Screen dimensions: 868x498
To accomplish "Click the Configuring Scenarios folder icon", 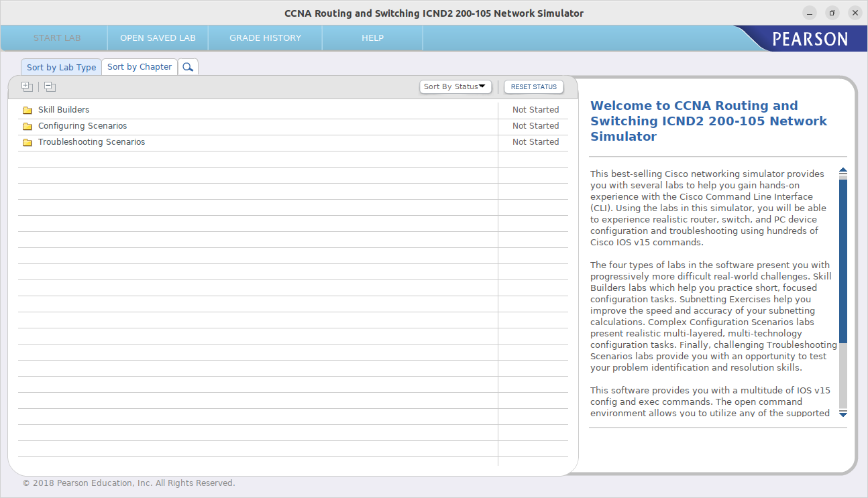I will click(x=28, y=126).
